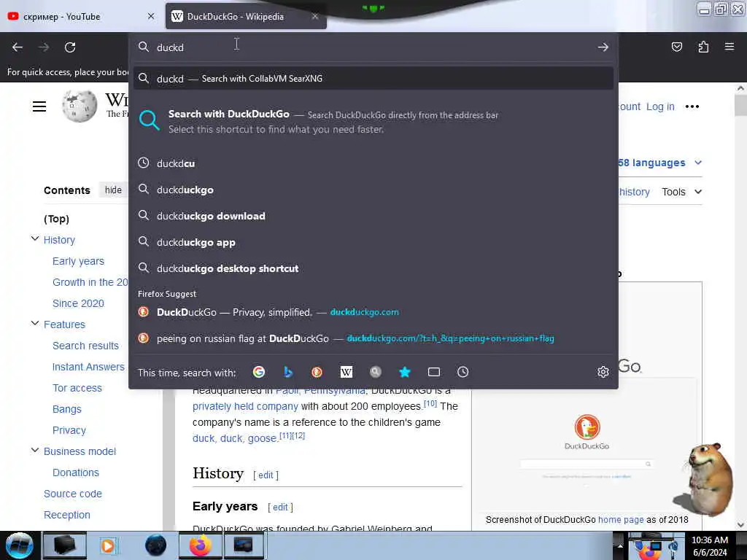Open the Windows Start orb

coord(19,545)
